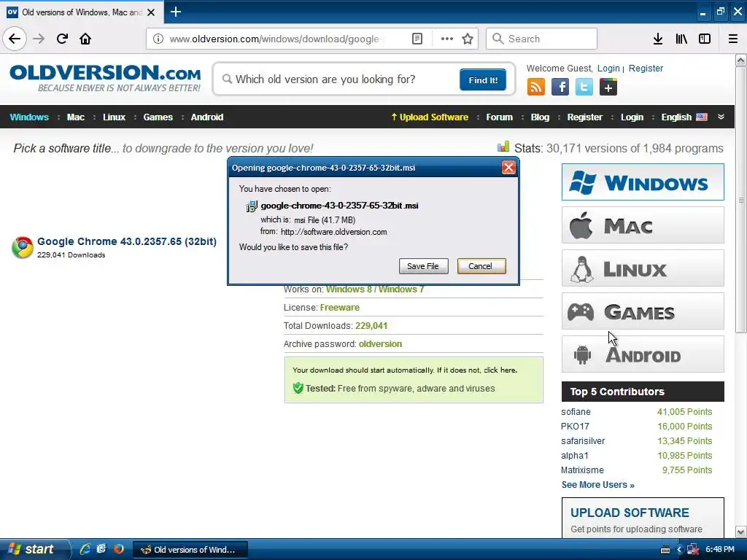The width and height of the screenshot is (747, 560).
Task: Toggle reader view icon in address bar
Action: point(417,39)
